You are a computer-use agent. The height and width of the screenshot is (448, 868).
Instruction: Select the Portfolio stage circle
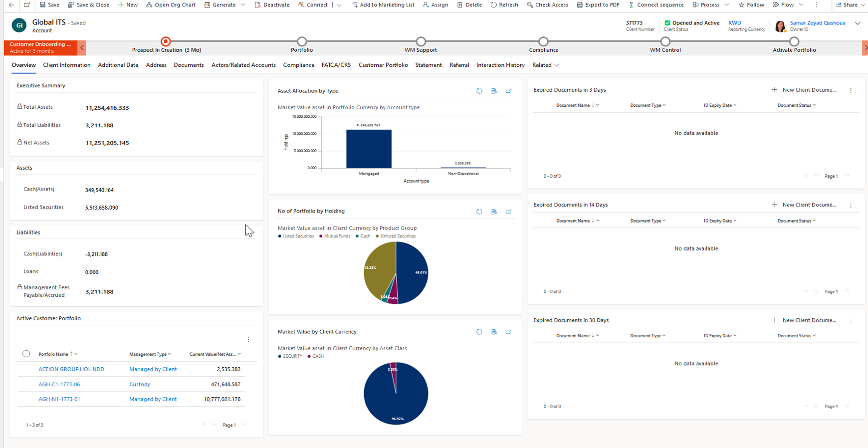(x=302, y=41)
